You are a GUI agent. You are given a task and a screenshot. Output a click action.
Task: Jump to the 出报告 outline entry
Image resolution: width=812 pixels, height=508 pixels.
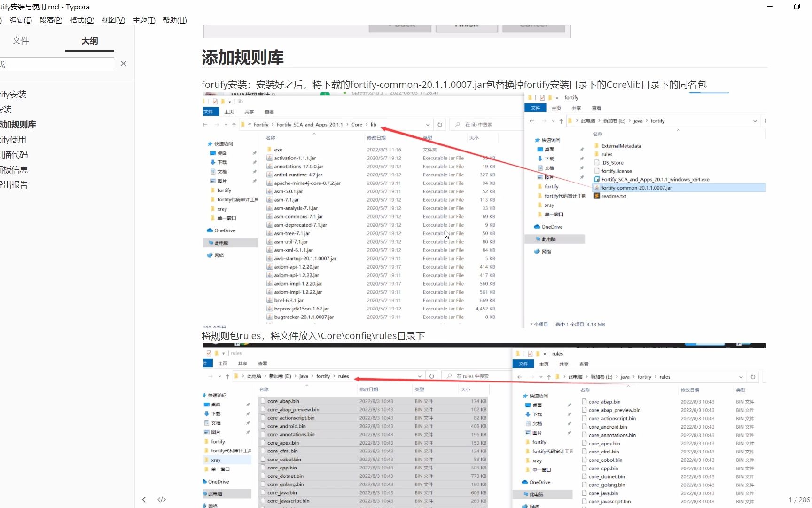click(14, 185)
